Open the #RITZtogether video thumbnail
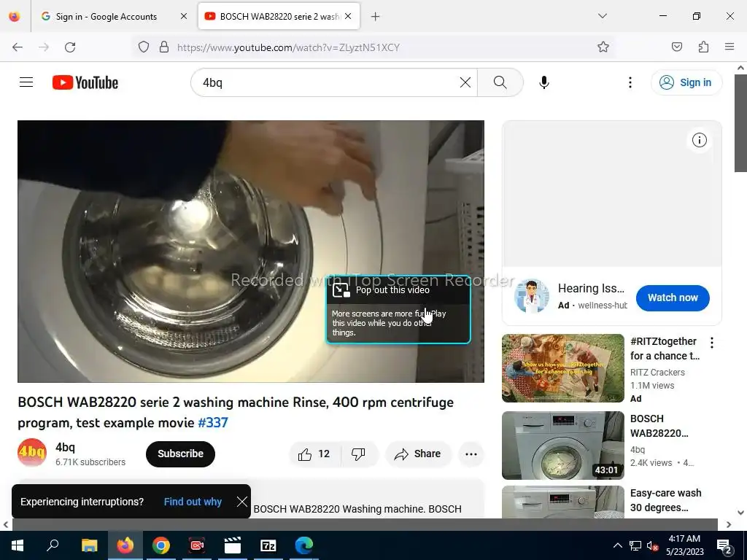Viewport: 747px width, 560px height. pos(562,368)
